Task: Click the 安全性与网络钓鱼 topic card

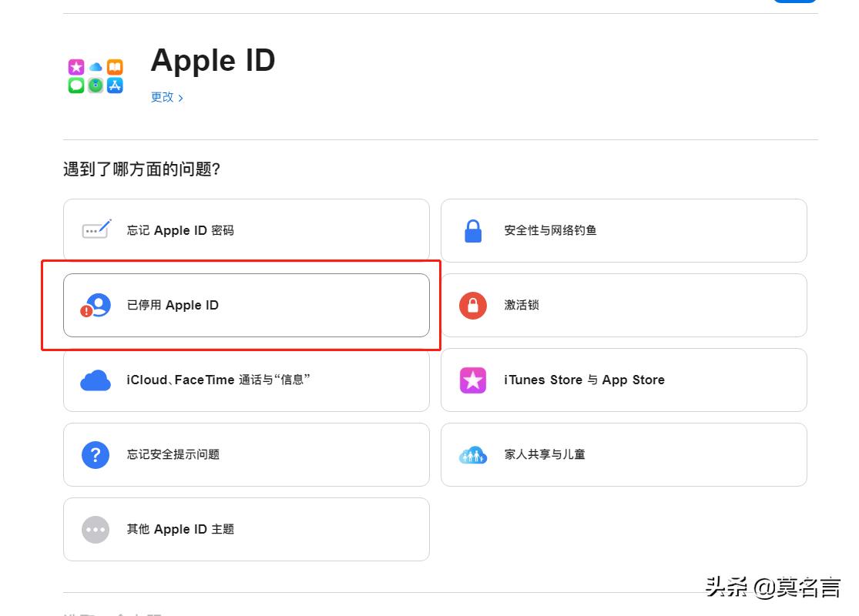Action: 622,229
